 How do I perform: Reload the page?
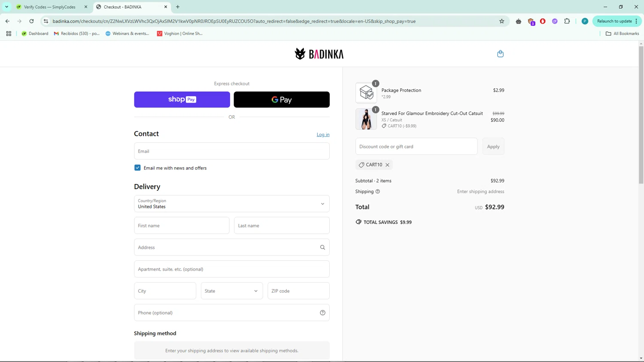(31, 21)
